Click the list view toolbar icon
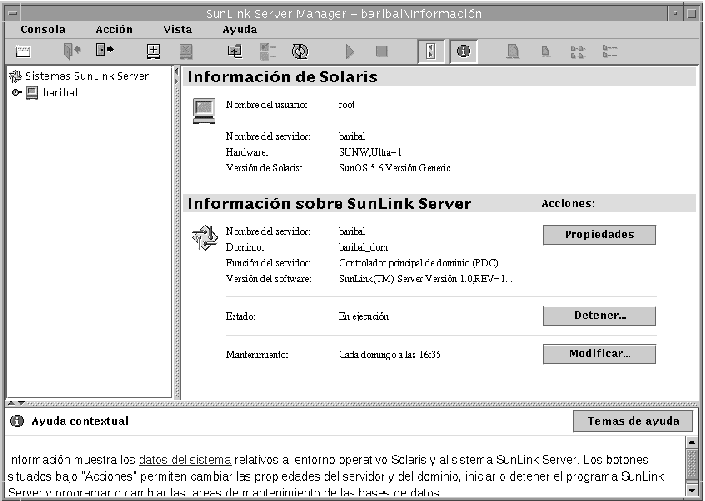Viewport: 705px width, 501px height. pyautogui.click(x=578, y=52)
